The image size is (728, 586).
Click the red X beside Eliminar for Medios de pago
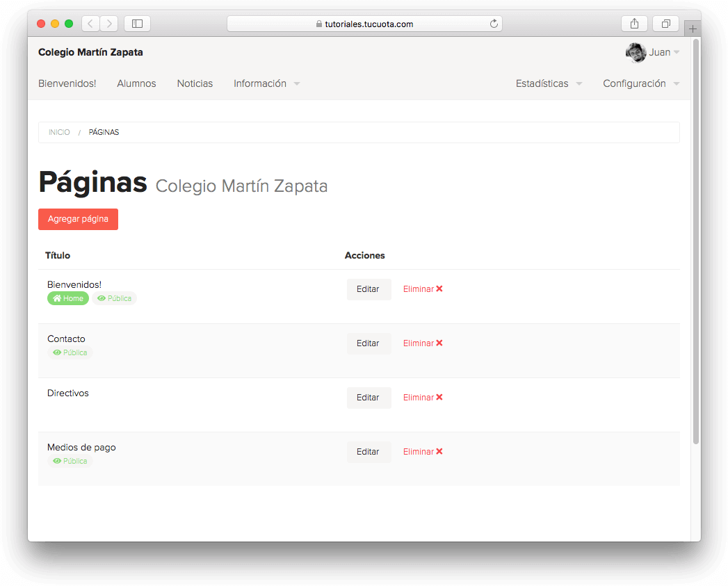click(x=439, y=451)
